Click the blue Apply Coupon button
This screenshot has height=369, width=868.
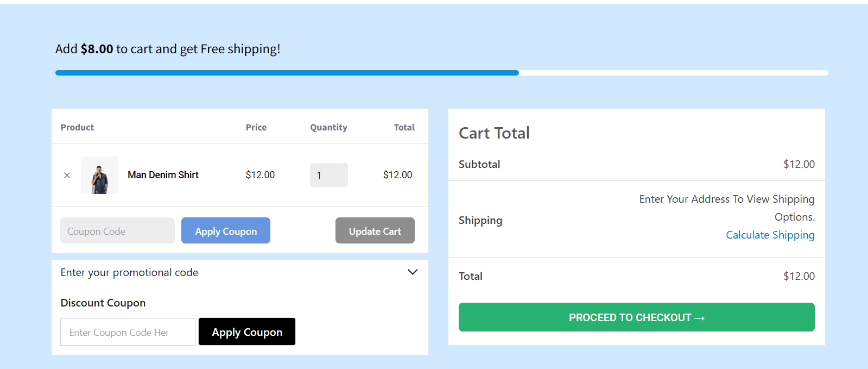226,231
